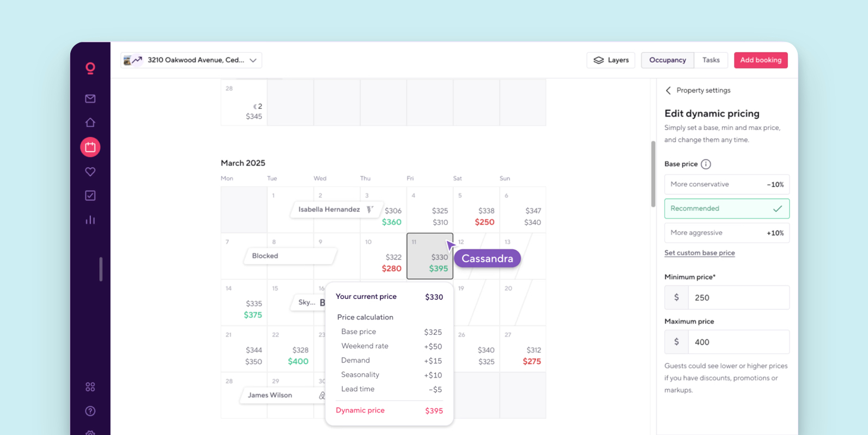This screenshot has height=435, width=868.
Task: Click the app logo in sidebar
Action: click(90, 68)
